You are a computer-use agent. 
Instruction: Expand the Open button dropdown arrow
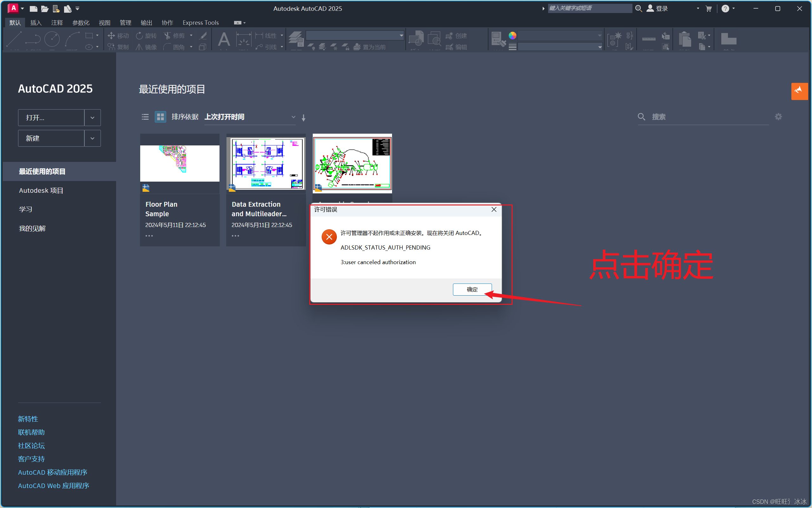93,117
